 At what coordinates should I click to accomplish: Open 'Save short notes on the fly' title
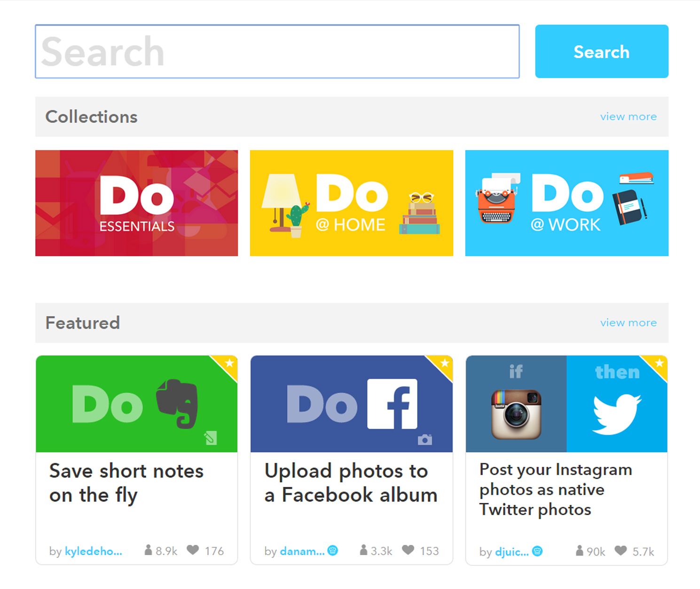point(126,483)
